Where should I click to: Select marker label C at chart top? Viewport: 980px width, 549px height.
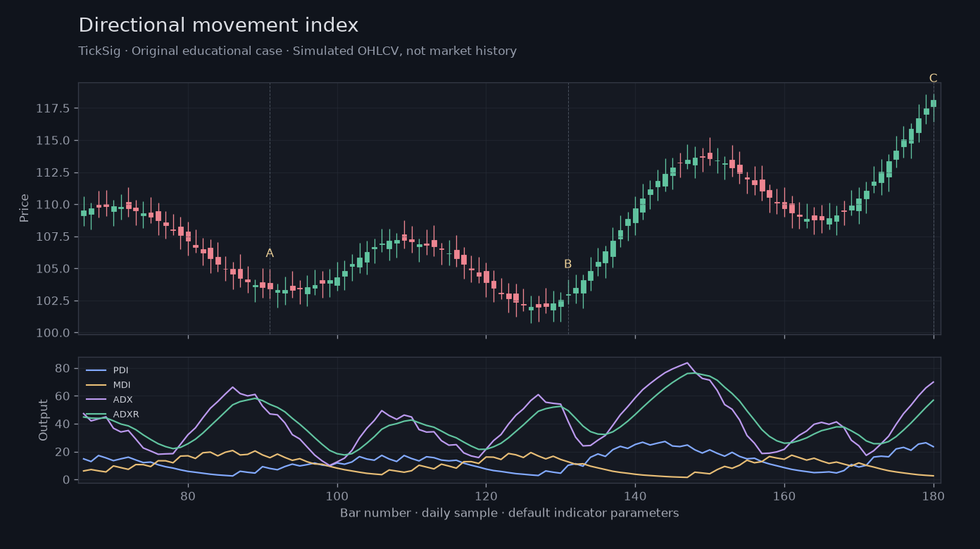tap(933, 78)
